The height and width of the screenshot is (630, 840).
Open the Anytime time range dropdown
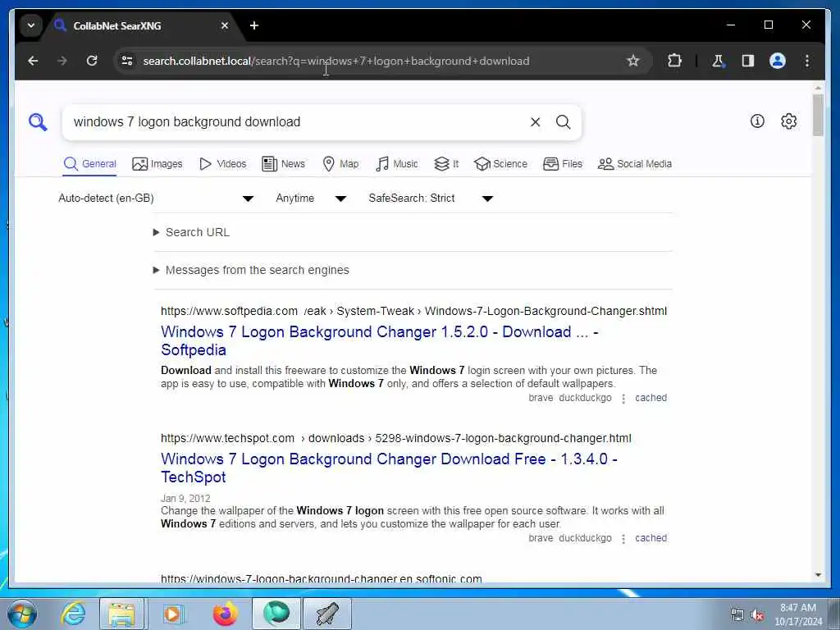311,199
